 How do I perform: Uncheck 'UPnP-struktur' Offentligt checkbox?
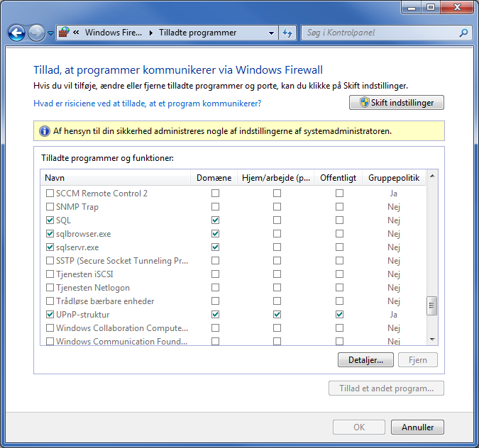tap(339, 314)
